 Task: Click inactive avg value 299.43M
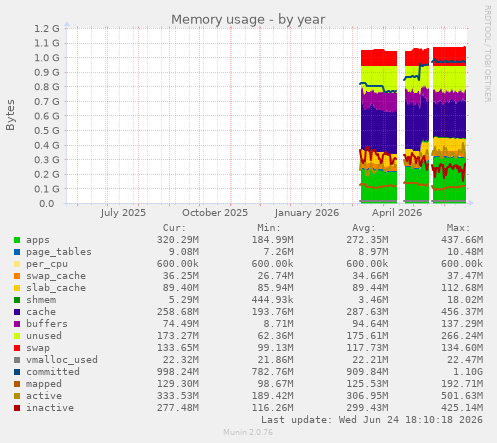[x=367, y=408]
